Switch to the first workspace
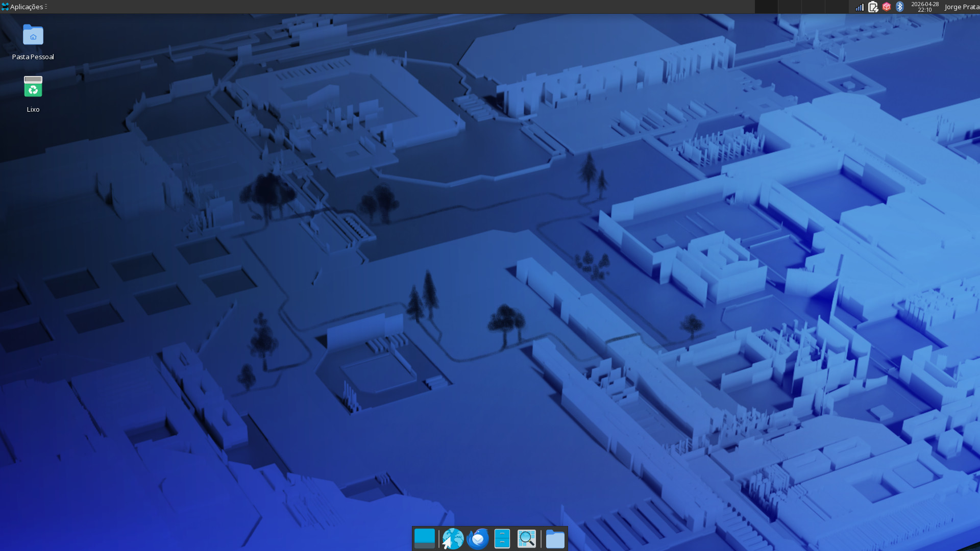 pos(766,7)
